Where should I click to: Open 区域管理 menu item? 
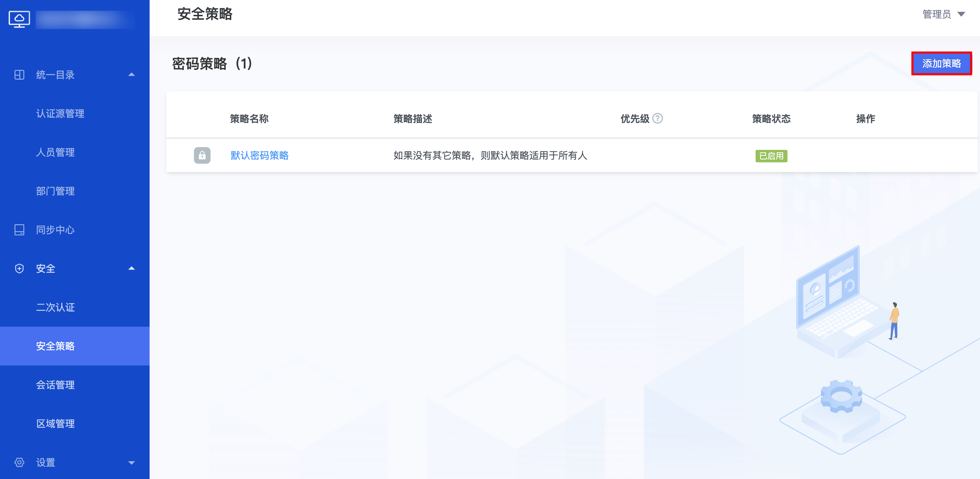[55, 424]
